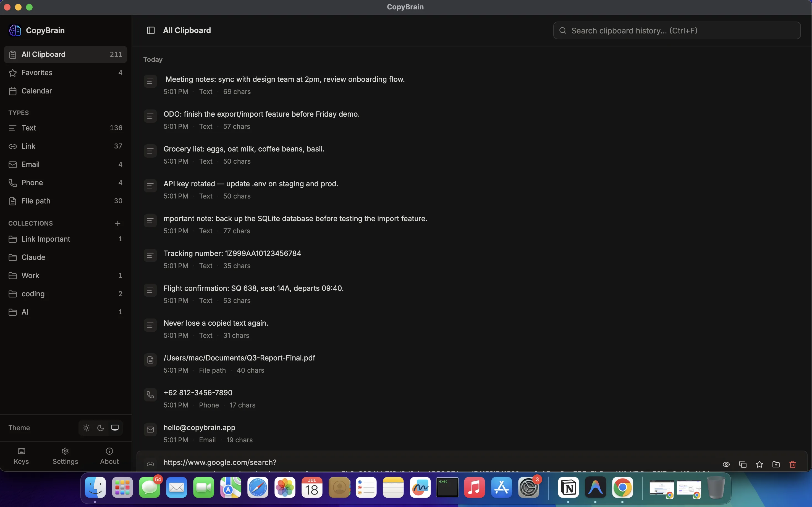Viewport: 812px width, 507px height.
Task: Open the About page
Action: point(109,456)
